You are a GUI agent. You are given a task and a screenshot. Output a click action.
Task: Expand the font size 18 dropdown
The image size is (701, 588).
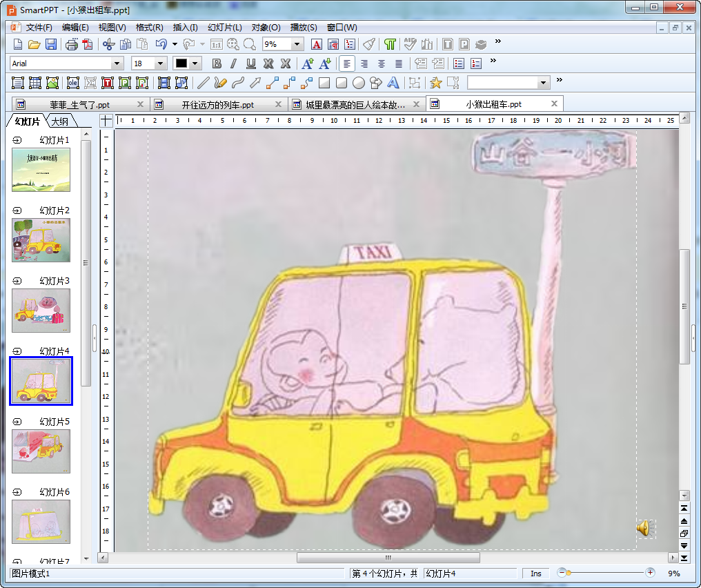pos(161,63)
